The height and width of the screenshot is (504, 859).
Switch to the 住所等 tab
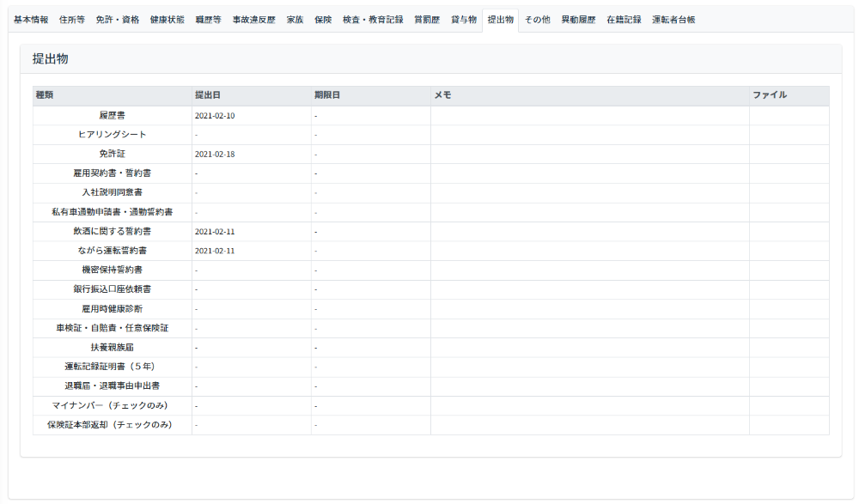coord(72,20)
